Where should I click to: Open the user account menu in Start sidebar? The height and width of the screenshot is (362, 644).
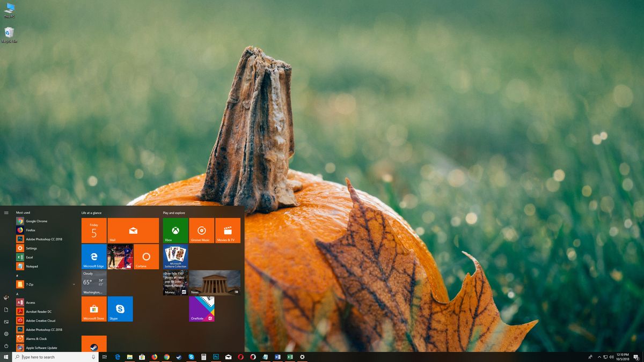(x=6, y=297)
